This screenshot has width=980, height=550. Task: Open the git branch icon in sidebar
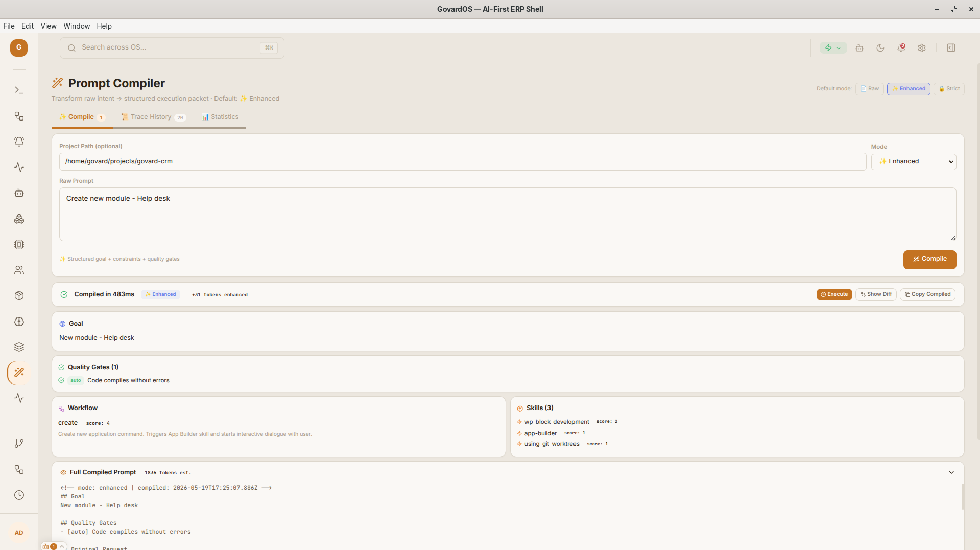19,443
